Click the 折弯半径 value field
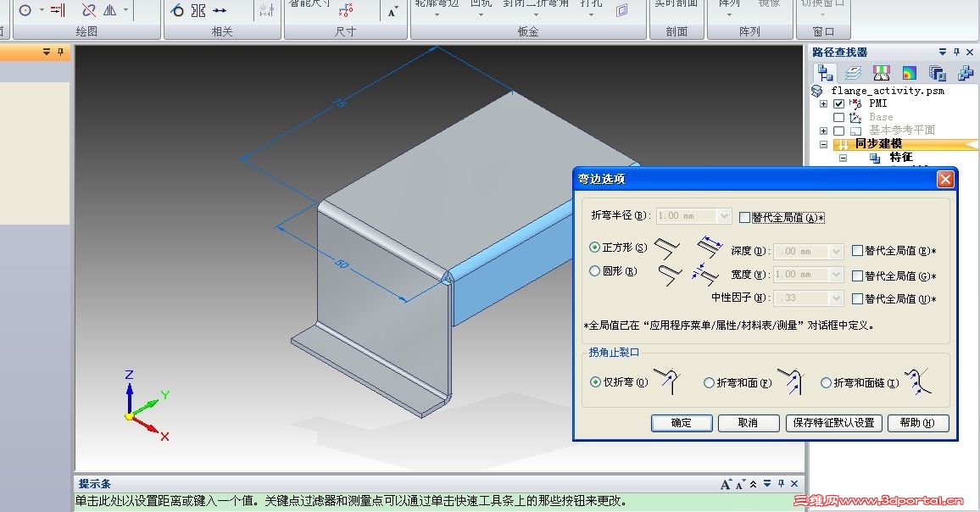 pyautogui.click(x=686, y=215)
